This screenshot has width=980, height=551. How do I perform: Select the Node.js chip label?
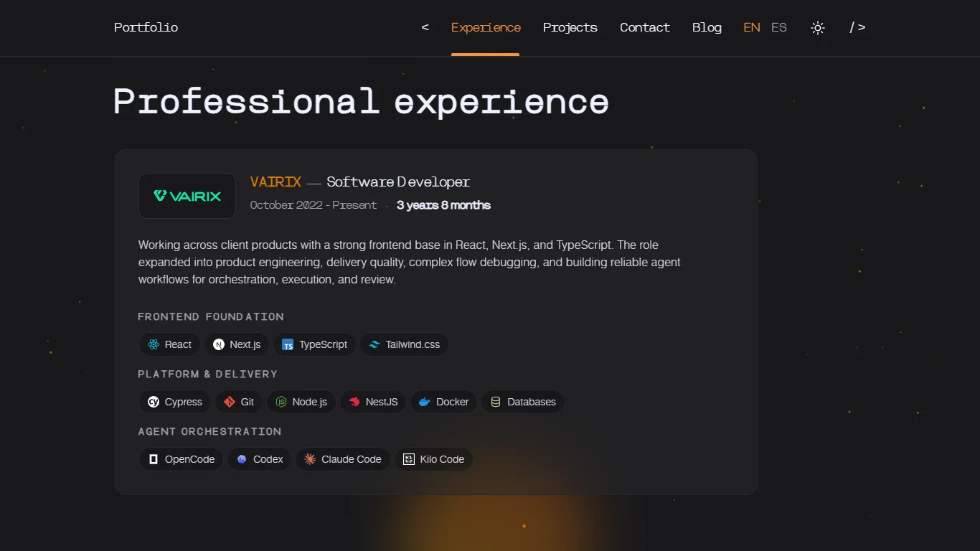point(310,402)
